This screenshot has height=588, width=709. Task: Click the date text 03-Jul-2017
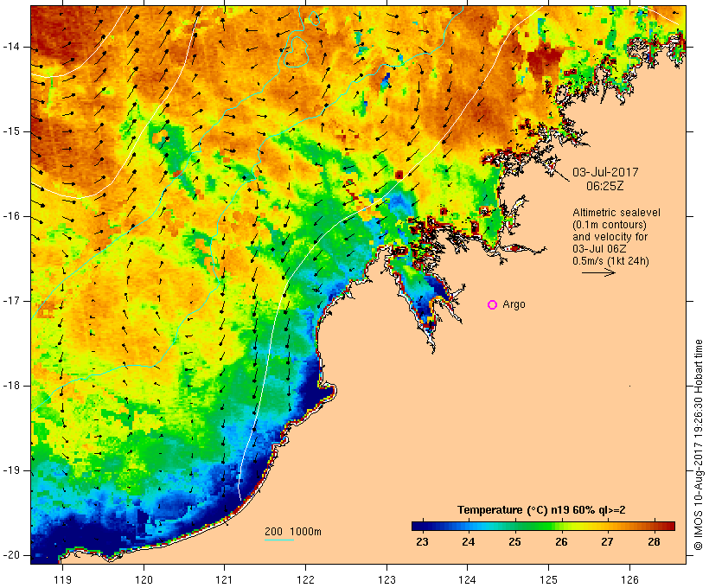pos(605,172)
